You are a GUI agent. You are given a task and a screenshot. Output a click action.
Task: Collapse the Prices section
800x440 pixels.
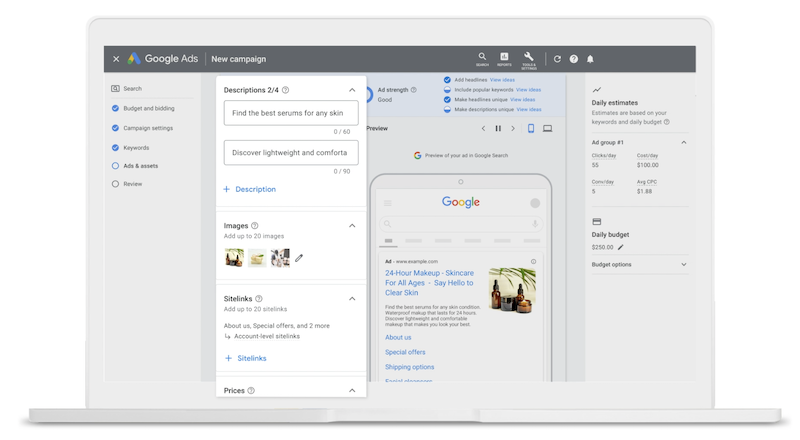pyautogui.click(x=352, y=390)
